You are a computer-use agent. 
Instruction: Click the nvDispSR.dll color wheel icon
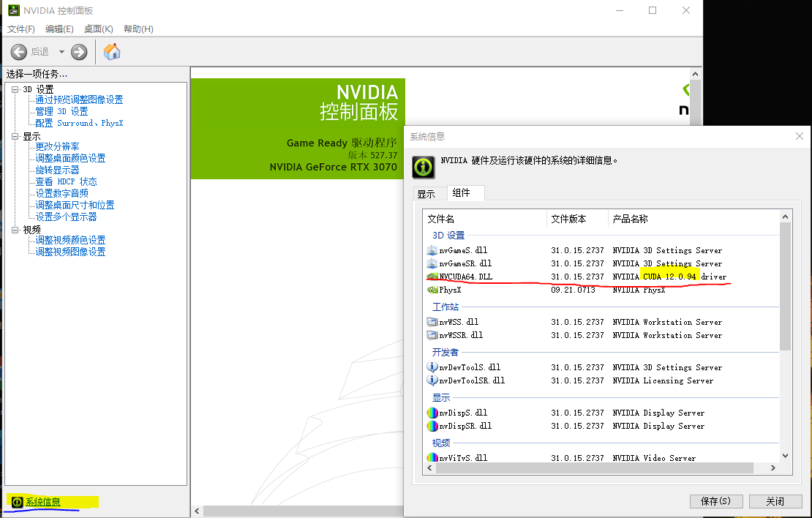coord(432,426)
